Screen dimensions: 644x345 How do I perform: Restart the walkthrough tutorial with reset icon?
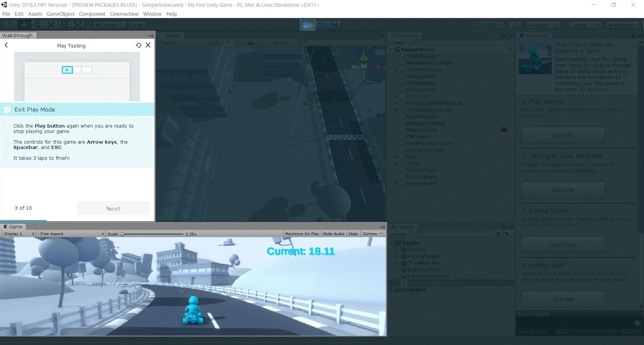(x=139, y=45)
